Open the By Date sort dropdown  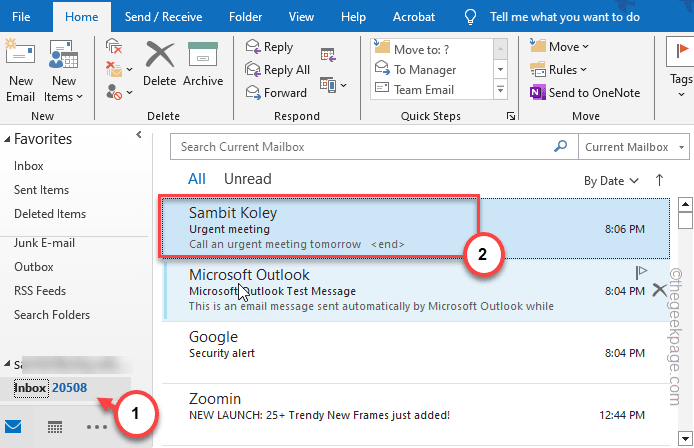611,181
